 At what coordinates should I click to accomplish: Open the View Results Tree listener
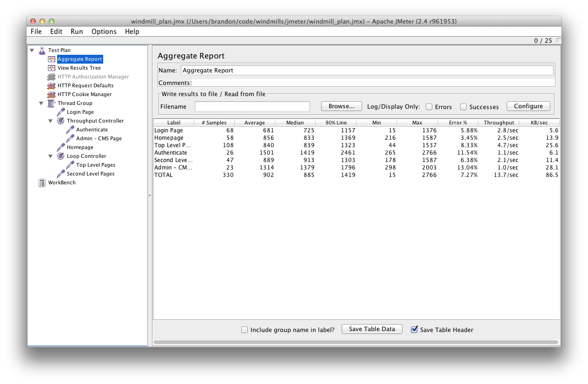[x=51, y=68]
